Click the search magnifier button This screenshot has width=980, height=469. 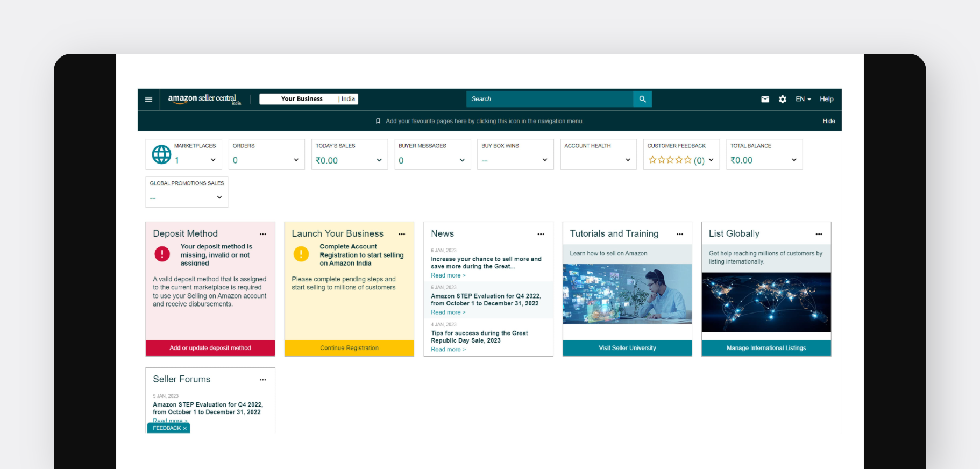coord(642,99)
